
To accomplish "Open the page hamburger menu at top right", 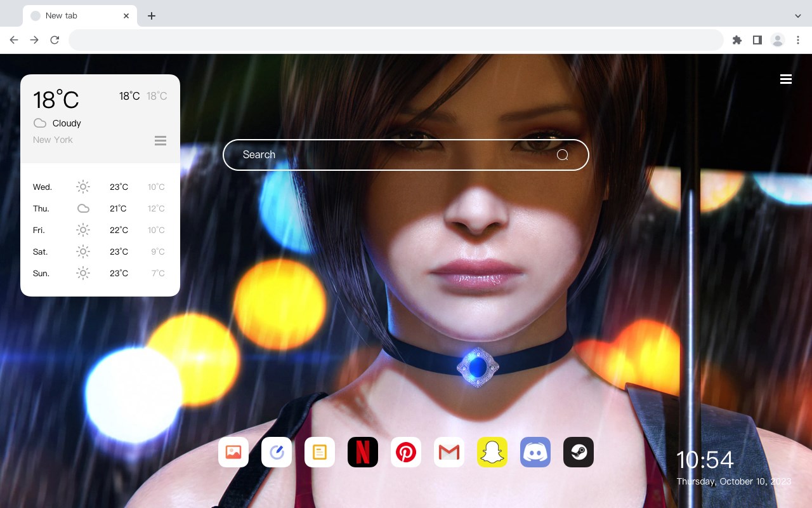I will [x=786, y=79].
